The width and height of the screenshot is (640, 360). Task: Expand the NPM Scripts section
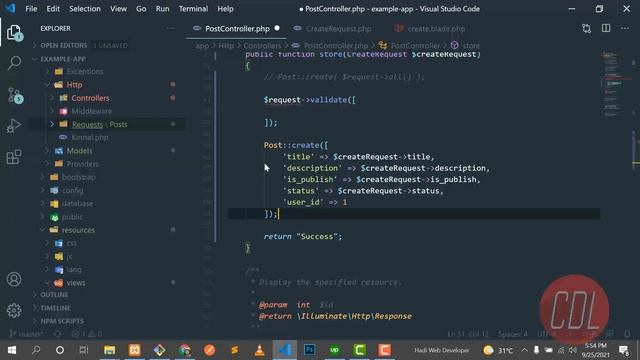(62, 321)
